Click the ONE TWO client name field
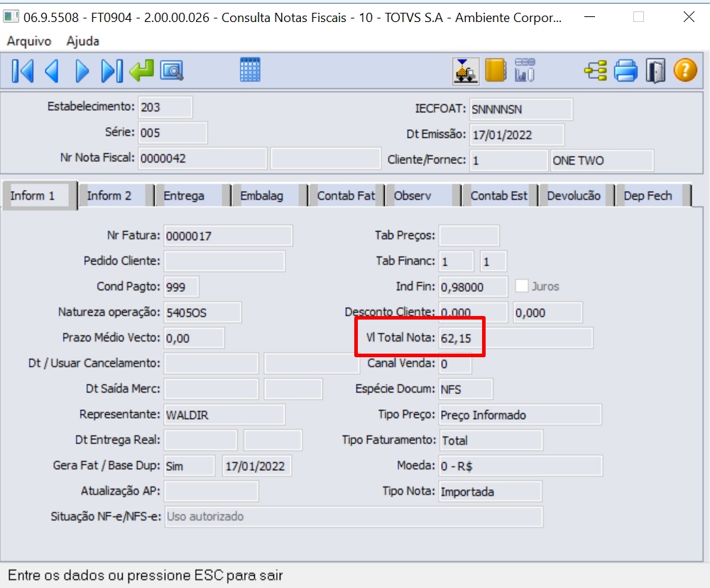 click(x=602, y=160)
